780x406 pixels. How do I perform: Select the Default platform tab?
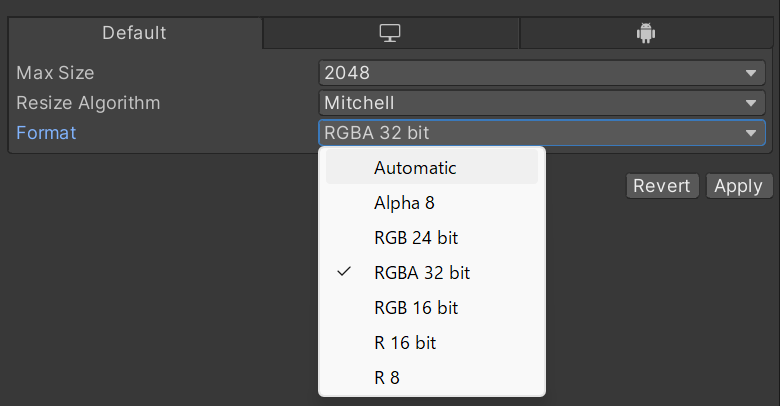coord(135,33)
